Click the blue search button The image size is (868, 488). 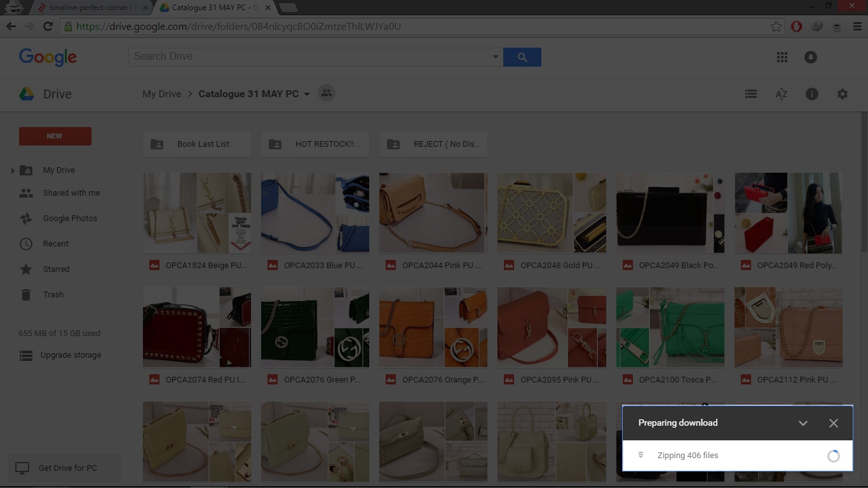point(522,57)
